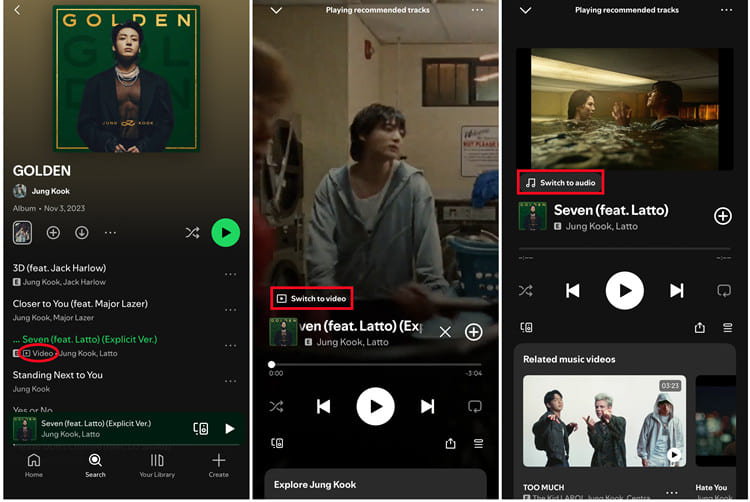Screen dimensions: 750x502
Task: Share the song from middle player
Action: [x=451, y=443]
